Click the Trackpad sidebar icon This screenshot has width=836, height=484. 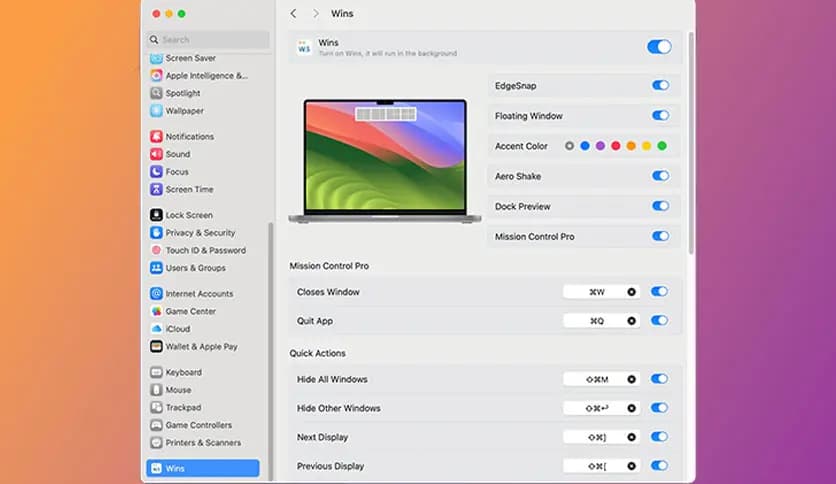pyautogui.click(x=156, y=407)
